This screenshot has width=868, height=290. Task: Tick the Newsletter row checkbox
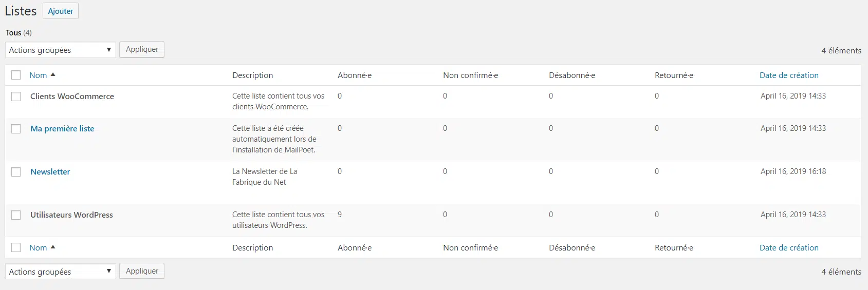click(16, 172)
